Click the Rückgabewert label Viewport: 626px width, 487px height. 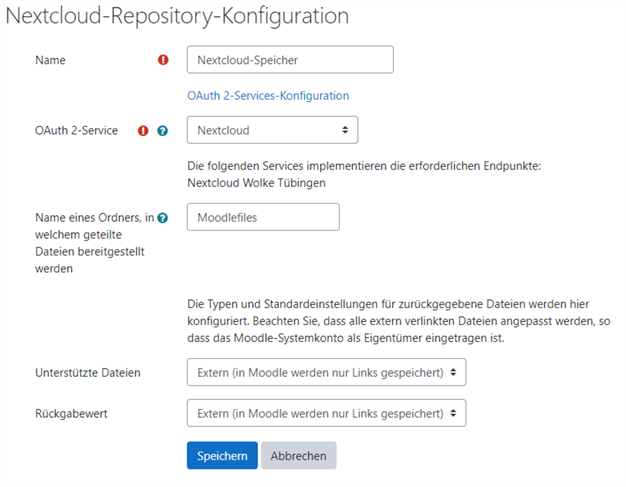pos(74,412)
